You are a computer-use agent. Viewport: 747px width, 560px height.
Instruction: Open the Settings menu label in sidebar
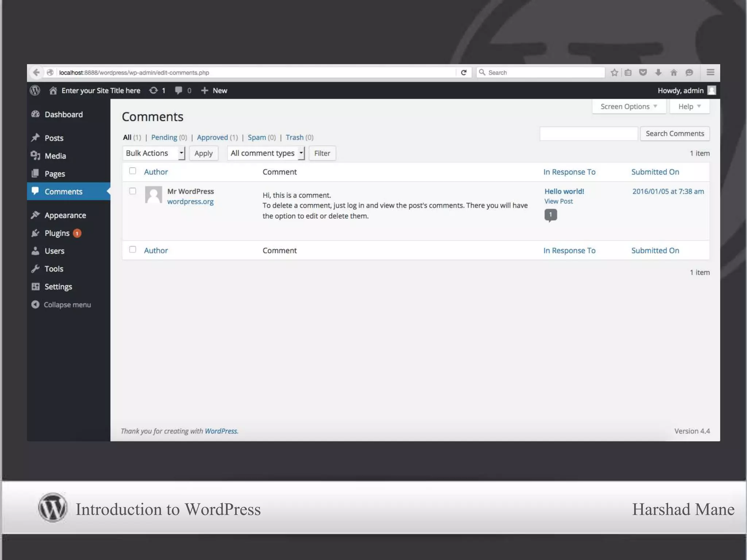58,287
